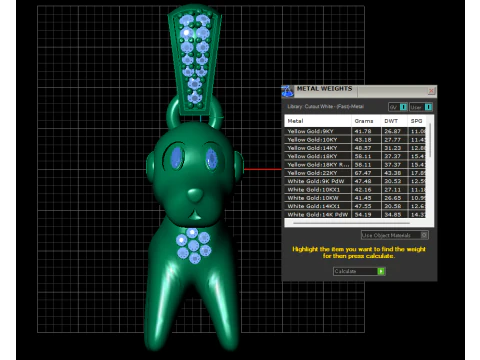Image resolution: width=480 pixels, height=360 pixels.
Task: Select the Yellow Gold:10KY row
Action: click(355, 139)
